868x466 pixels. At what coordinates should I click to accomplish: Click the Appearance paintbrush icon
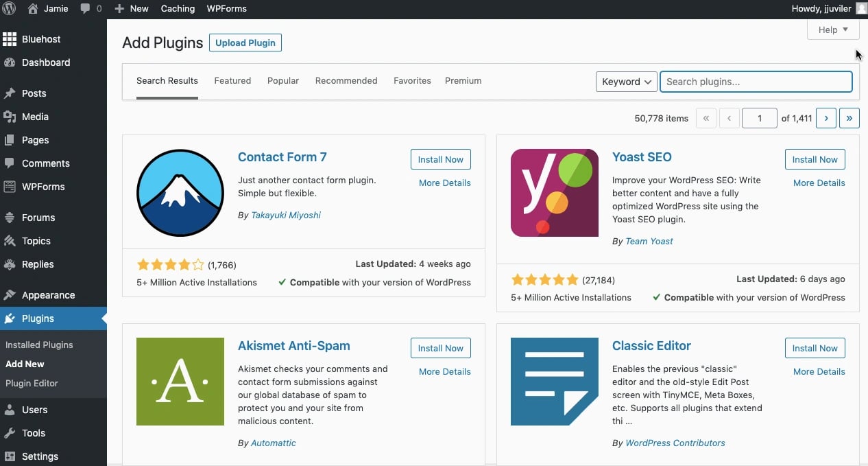click(10, 295)
